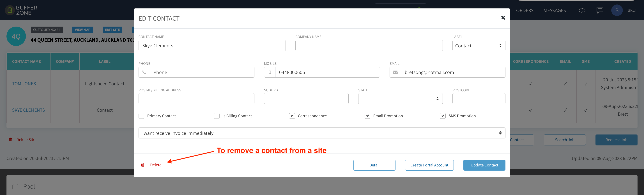Viewport: 644px width, 195px height.
Task: Close the Edit Contact dialog
Action: click(x=503, y=18)
